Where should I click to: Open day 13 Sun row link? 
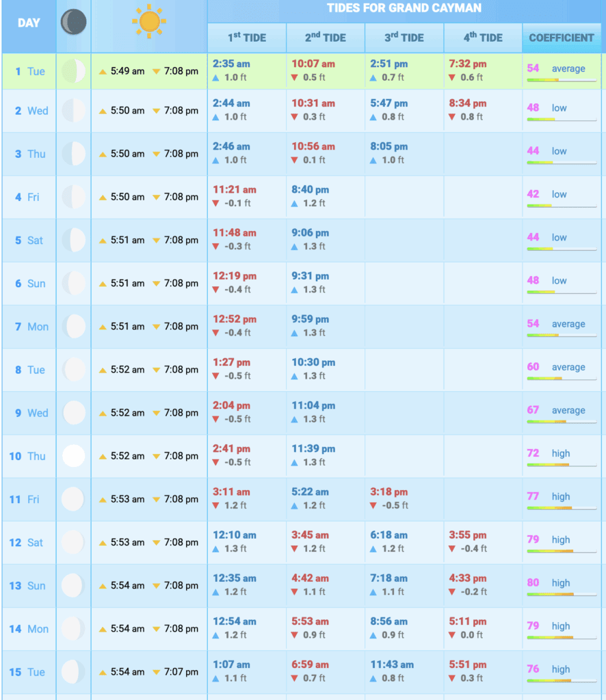coord(31,586)
